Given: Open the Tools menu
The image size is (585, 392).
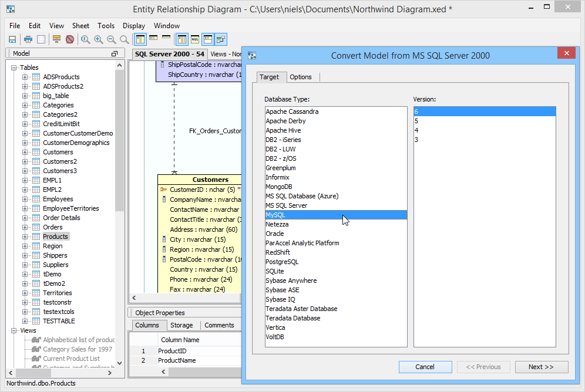Looking at the screenshot, I should [x=106, y=26].
